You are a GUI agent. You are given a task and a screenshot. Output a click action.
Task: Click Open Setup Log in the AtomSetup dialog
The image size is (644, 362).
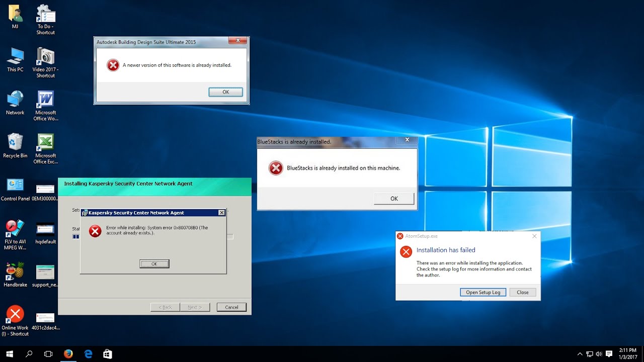482,292
